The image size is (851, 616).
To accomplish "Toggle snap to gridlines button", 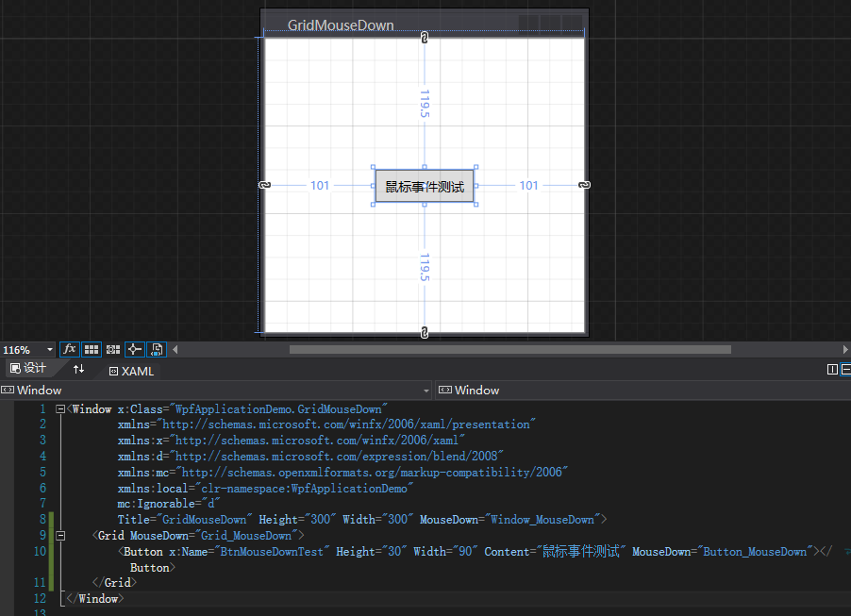I will pyautogui.click(x=113, y=350).
